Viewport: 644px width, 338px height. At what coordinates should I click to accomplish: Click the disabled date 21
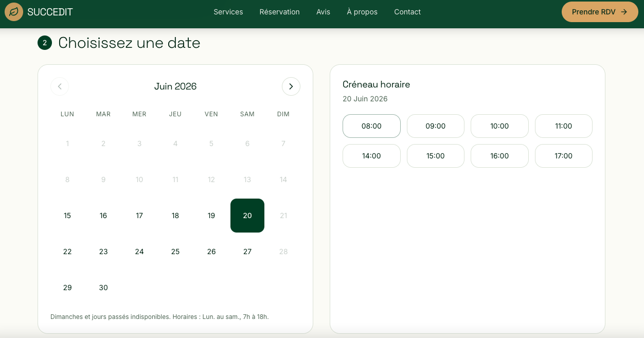coord(283,216)
